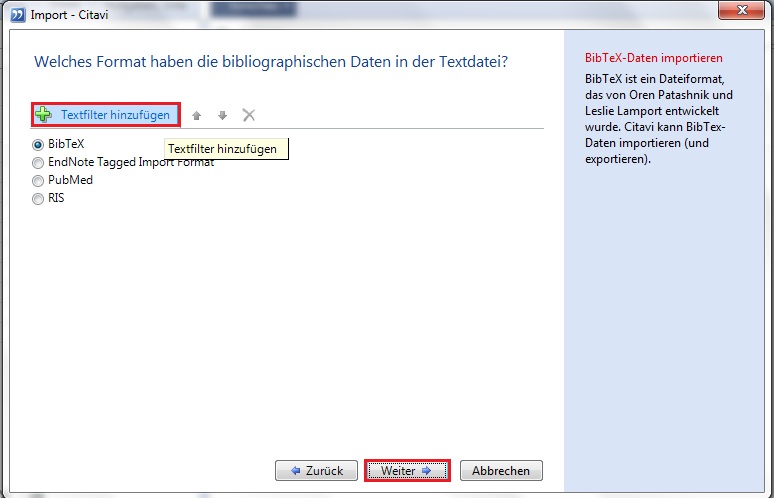Click the Import - Citavi title bar text
Image resolution: width=774 pixels, height=498 pixels.
point(69,13)
